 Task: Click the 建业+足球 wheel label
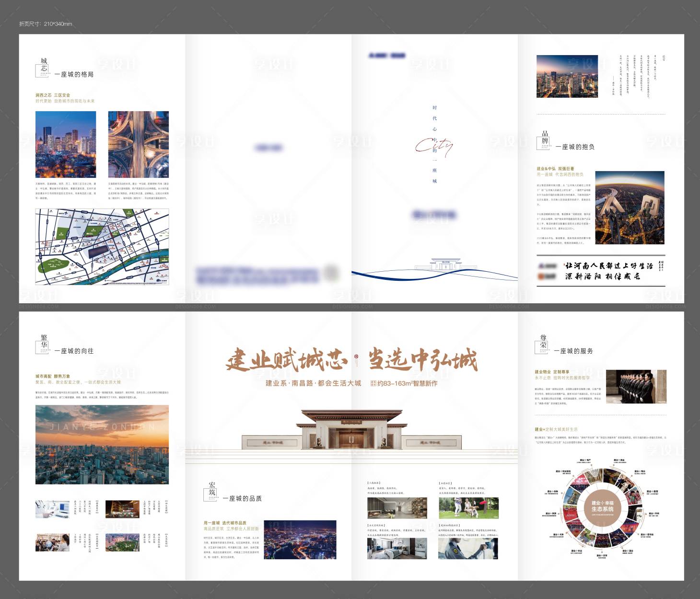point(602,556)
